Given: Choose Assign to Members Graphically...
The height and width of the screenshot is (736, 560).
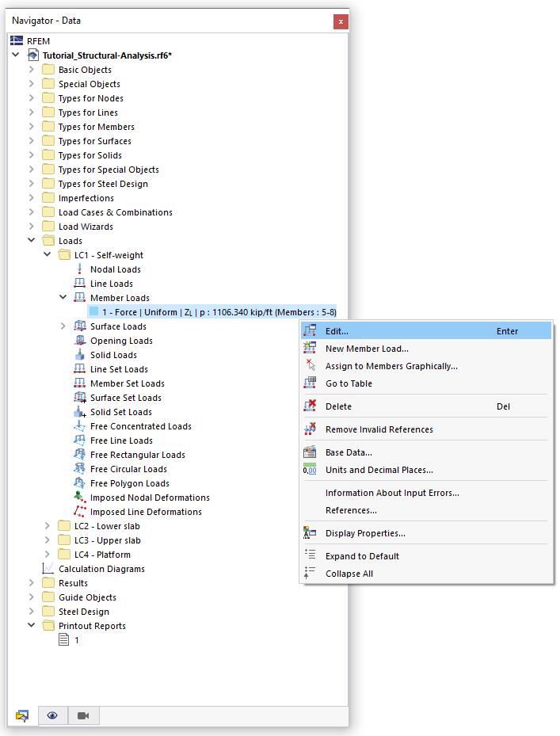Looking at the screenshot, I should tap(426, 366).
